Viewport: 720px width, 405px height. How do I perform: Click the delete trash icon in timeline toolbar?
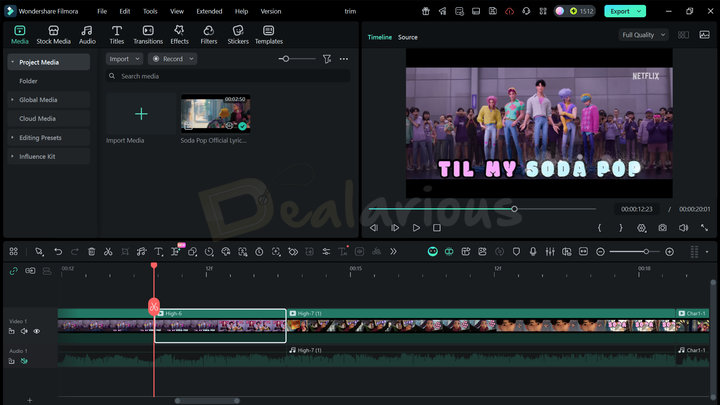pyautogui.click(x=91, y=251)
